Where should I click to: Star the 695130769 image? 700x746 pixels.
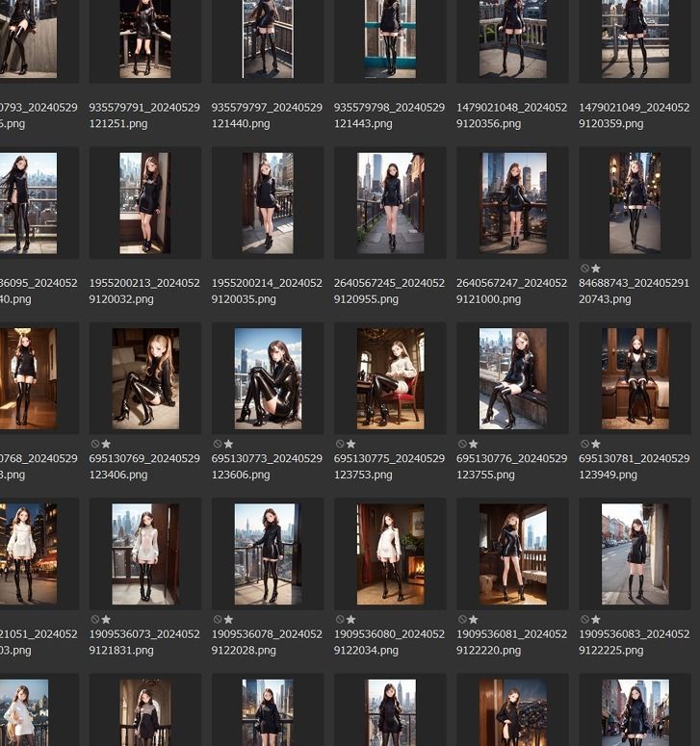(106, 444)
